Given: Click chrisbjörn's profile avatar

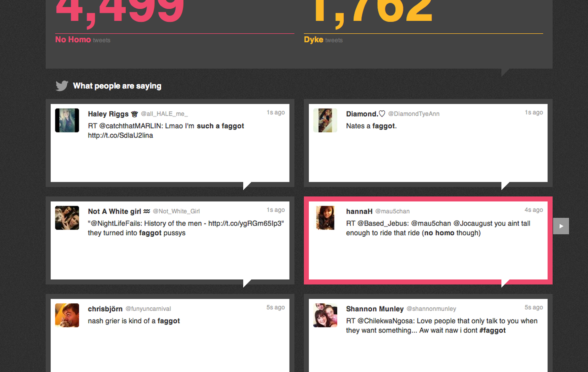Looking at the screenshot, I should 67,315.
